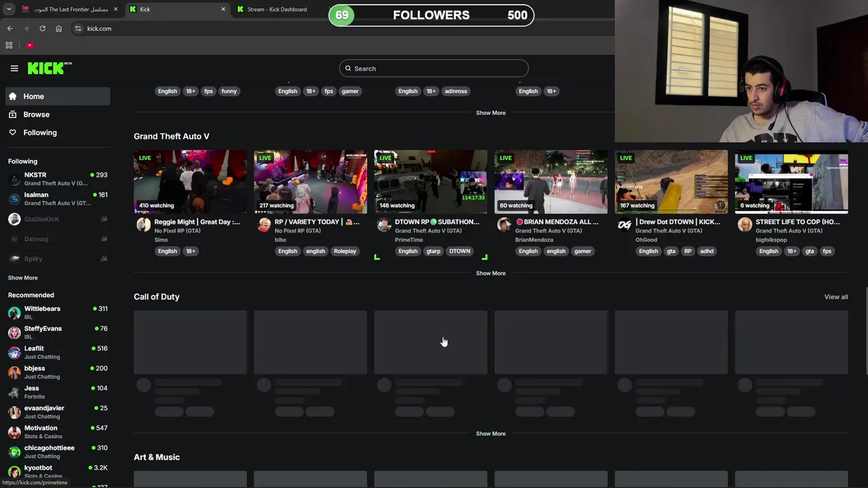868x488 pixels.
Task: Open RP / VARIETY TODAY stream thumbnail
Action: tap(311, 182)
